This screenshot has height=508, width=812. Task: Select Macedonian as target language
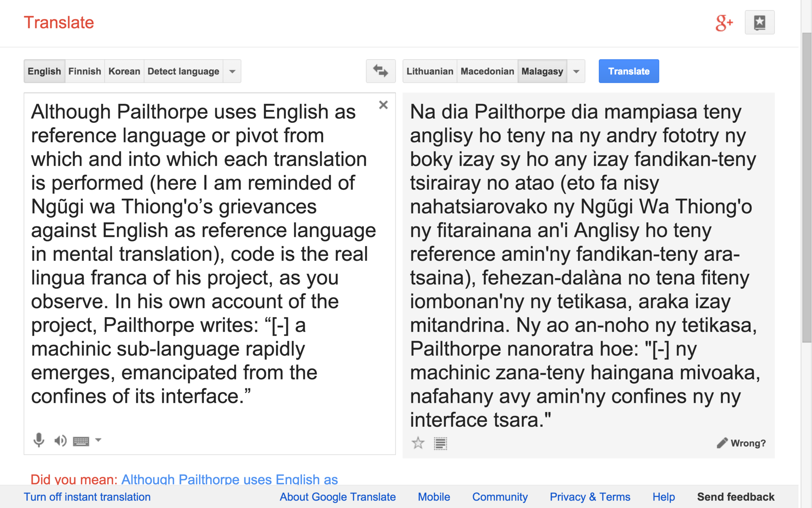point(487,71)
